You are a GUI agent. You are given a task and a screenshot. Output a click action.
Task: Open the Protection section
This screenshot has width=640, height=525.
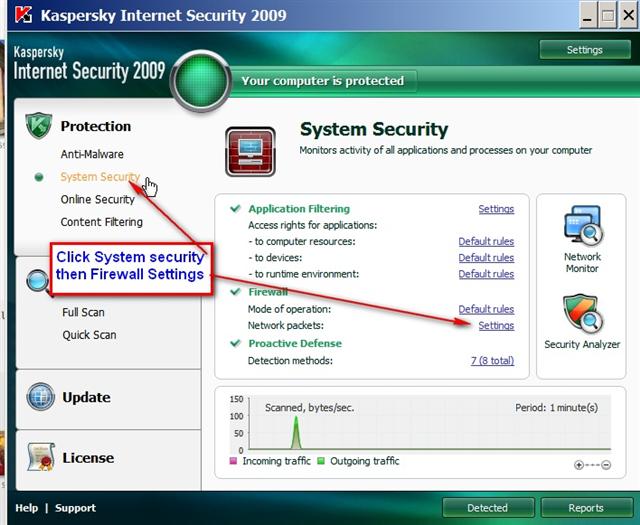point(96,126)
